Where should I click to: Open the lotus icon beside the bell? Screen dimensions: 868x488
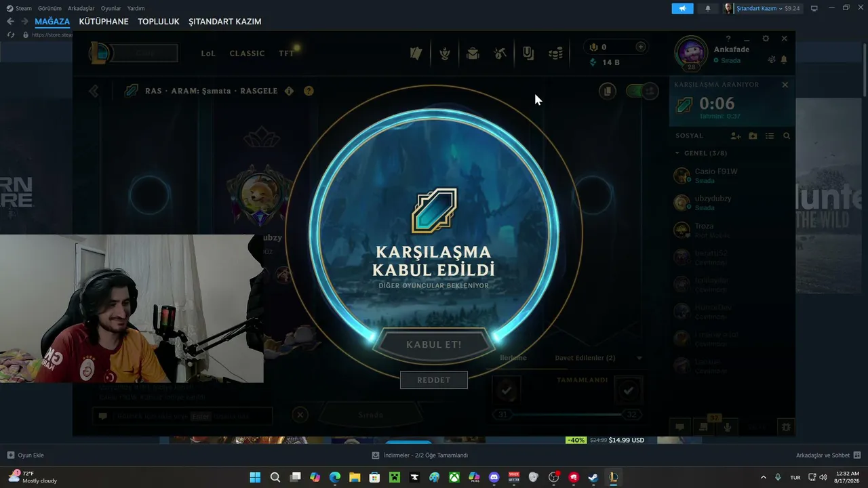click(x=772, y=60)
